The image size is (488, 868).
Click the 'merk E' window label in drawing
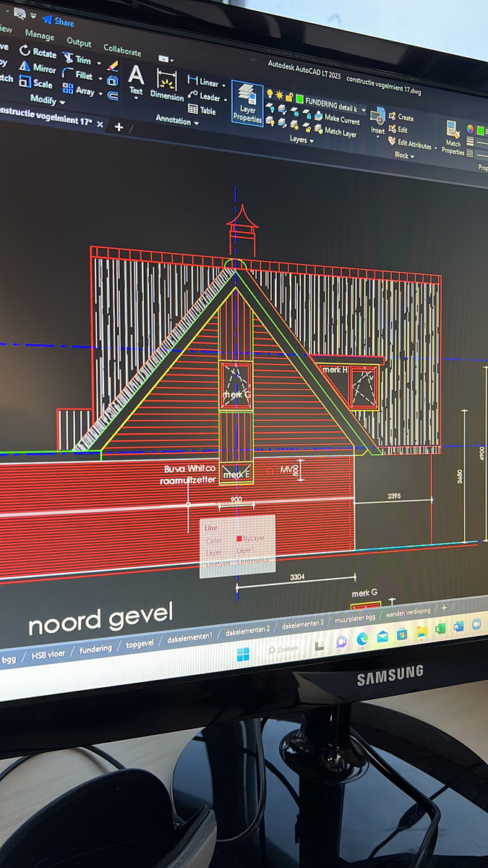click(236, 475)
